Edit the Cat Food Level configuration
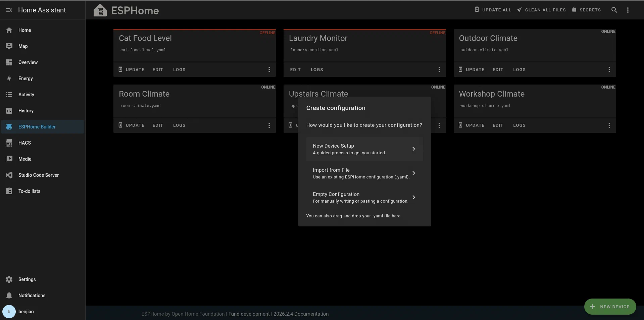The width and height of the screenshot is (644, 320). click(158, 69)
